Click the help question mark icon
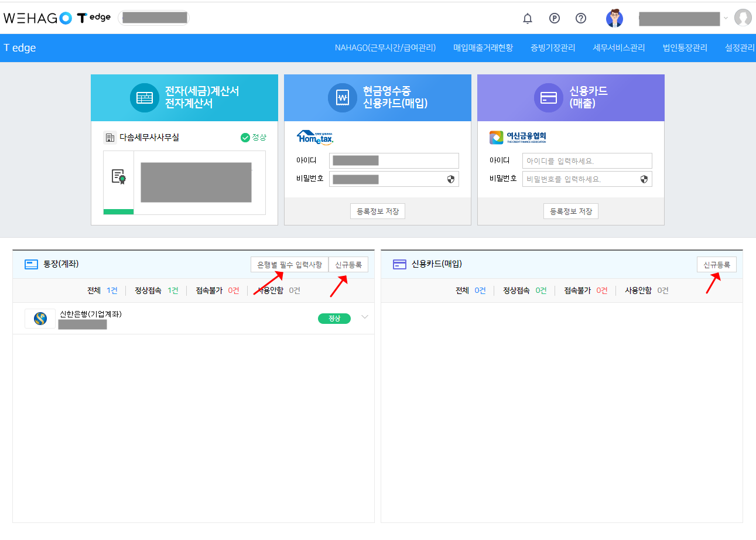This screenshot has height=540, width=756. point(580,18)
